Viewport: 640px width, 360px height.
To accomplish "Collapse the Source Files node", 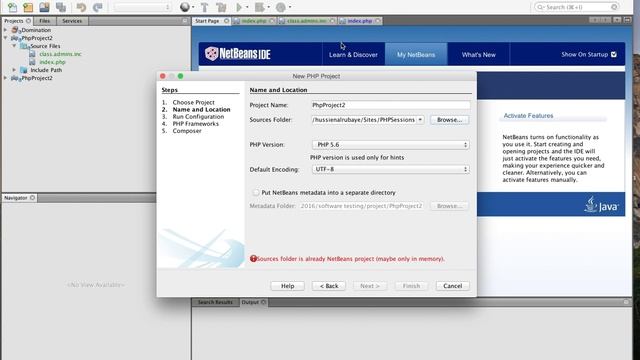I will (x=14, y=46).
